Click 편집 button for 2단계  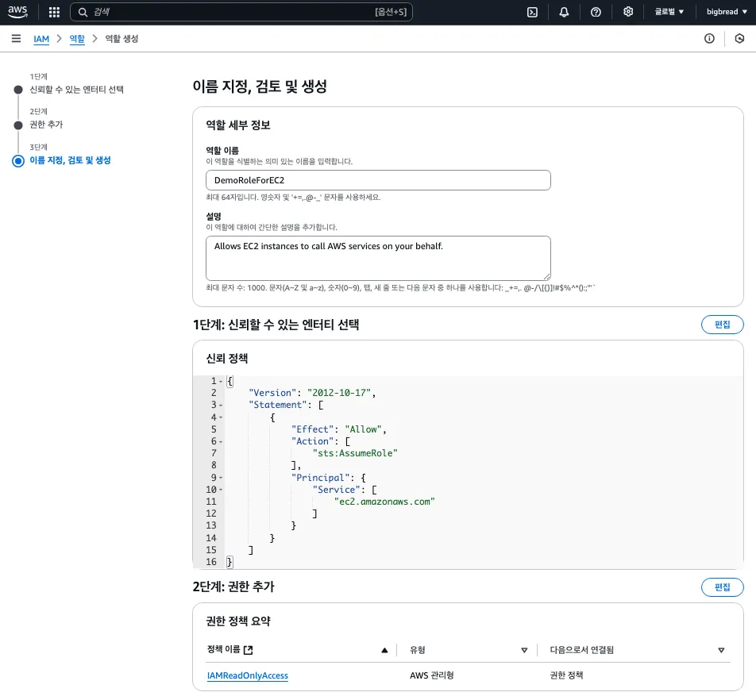click(x=722, y=587)
